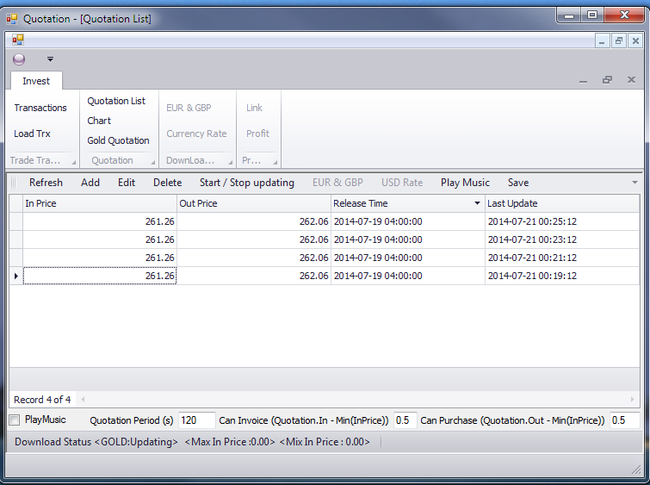
Task: Click Refresh in the toolbar
Action: 46,182
